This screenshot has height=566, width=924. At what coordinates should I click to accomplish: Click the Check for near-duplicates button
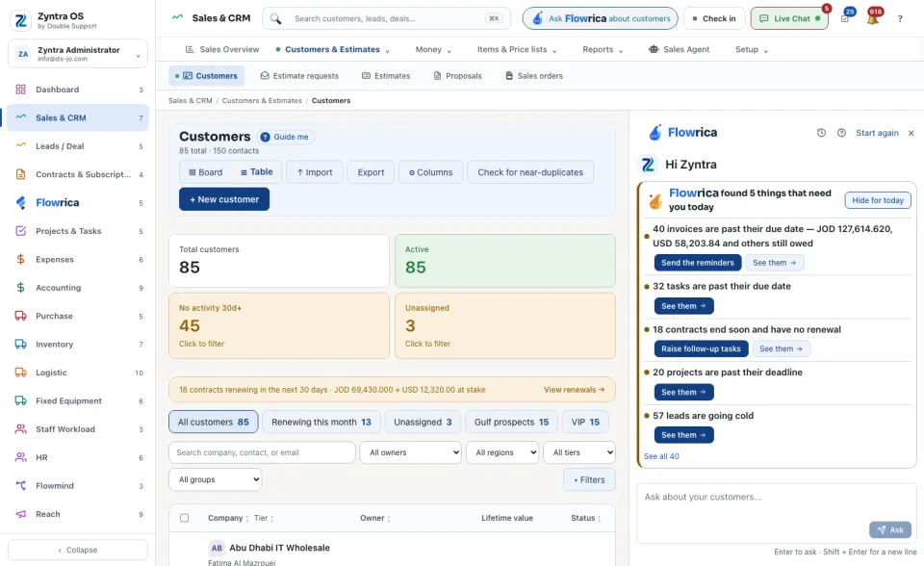pyautogui.click(x=530, y=172)
